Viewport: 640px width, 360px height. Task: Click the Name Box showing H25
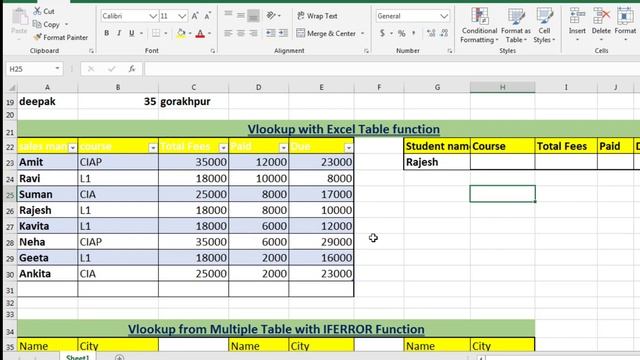29,69
